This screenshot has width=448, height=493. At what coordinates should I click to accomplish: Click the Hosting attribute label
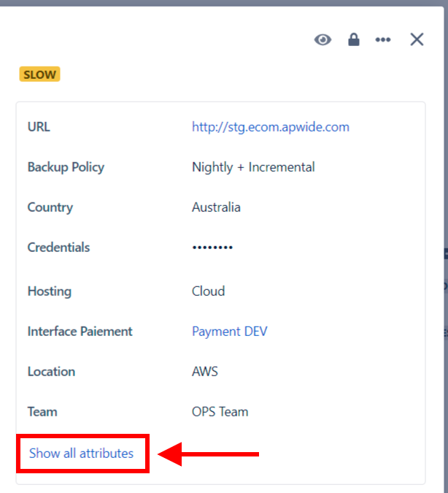(49, 291)
